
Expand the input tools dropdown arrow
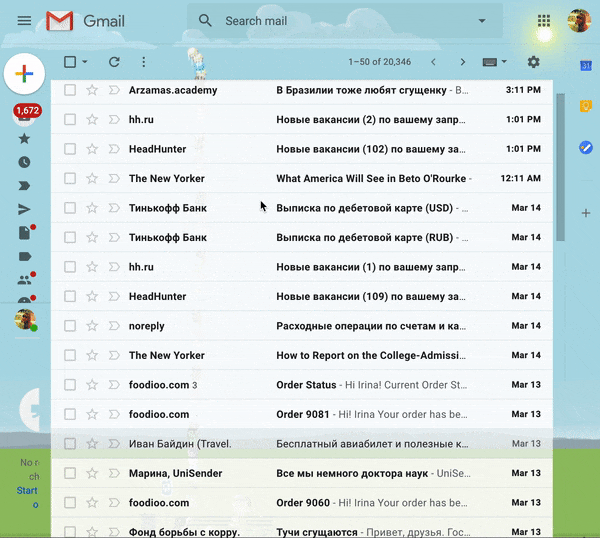(504, 62)
